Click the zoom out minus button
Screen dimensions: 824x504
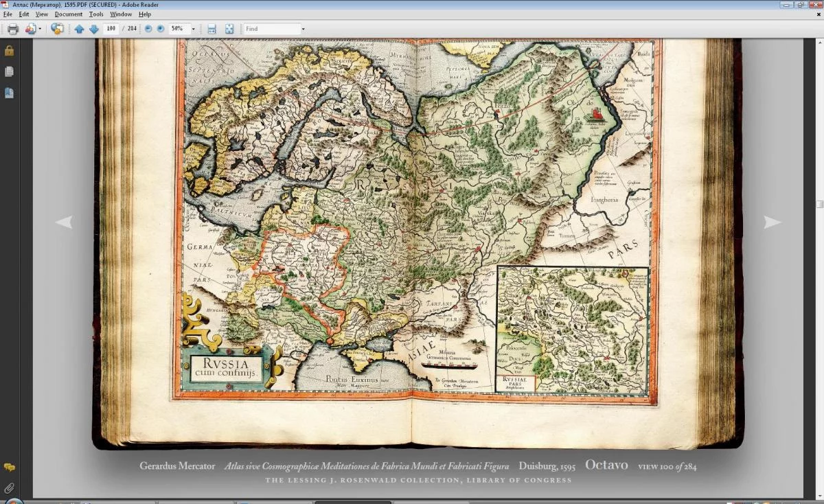pyautogui.click(x=148, y=29)
